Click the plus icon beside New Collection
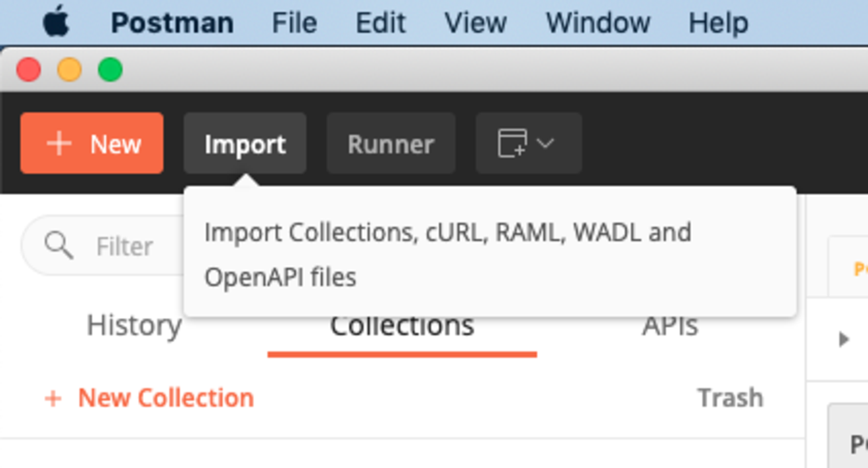 pyautogui.click(x=53, y=398)
